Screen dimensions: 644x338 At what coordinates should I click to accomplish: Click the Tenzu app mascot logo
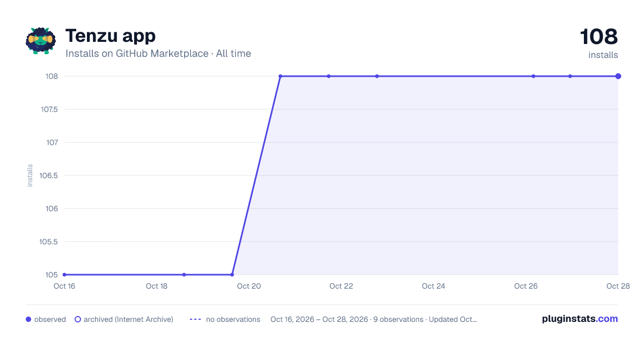[41, 41]
